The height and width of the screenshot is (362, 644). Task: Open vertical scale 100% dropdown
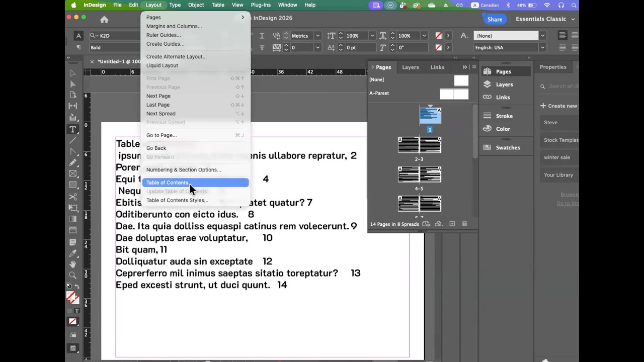tap(372, 36)
